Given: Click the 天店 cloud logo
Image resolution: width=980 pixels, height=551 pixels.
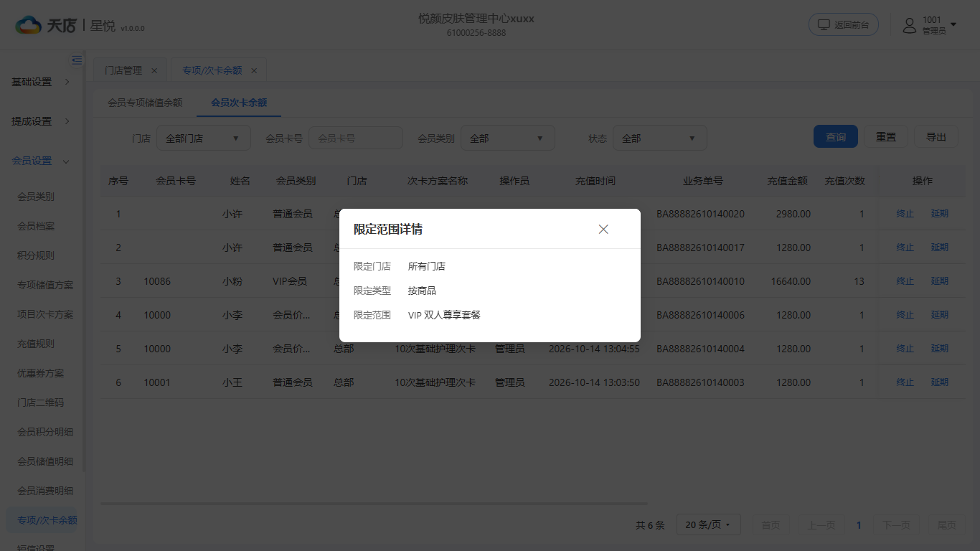Looking at the screenshot, I should tap(29, 25).
